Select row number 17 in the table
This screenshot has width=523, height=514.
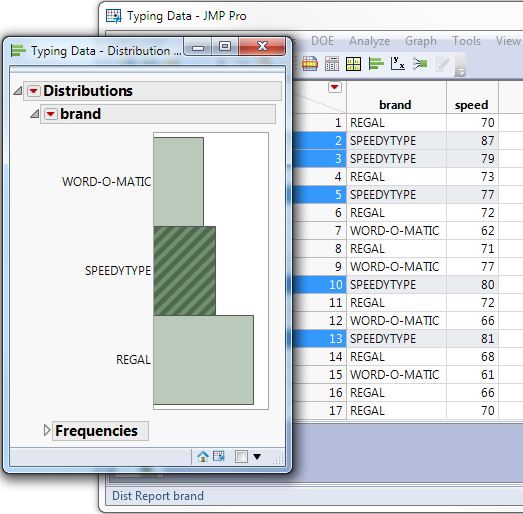[x=320, y=411]
